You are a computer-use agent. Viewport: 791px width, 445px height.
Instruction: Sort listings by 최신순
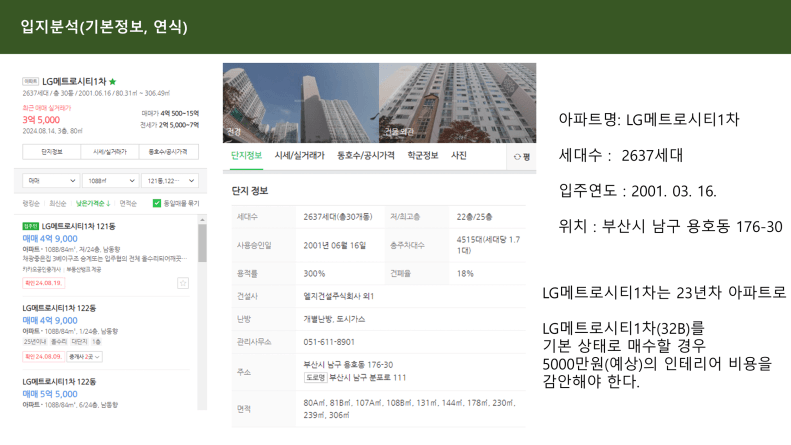point(58,203)
